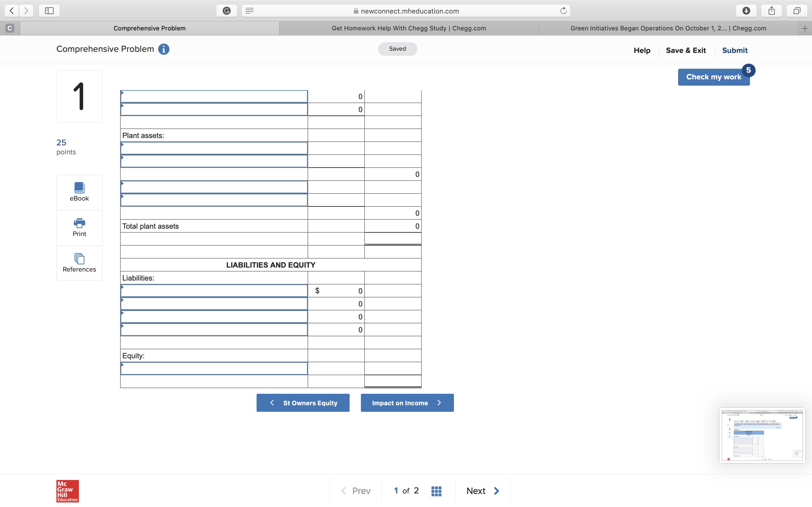Toggle the Safari sidebar
Screen dimensions: 812x507
49,10
